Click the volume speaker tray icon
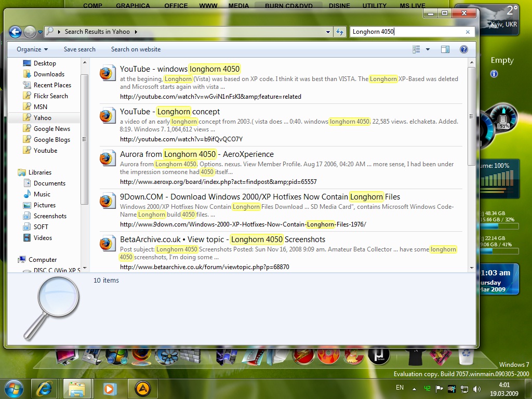This screenshot has width=532, height=399. tap(477, 389)
